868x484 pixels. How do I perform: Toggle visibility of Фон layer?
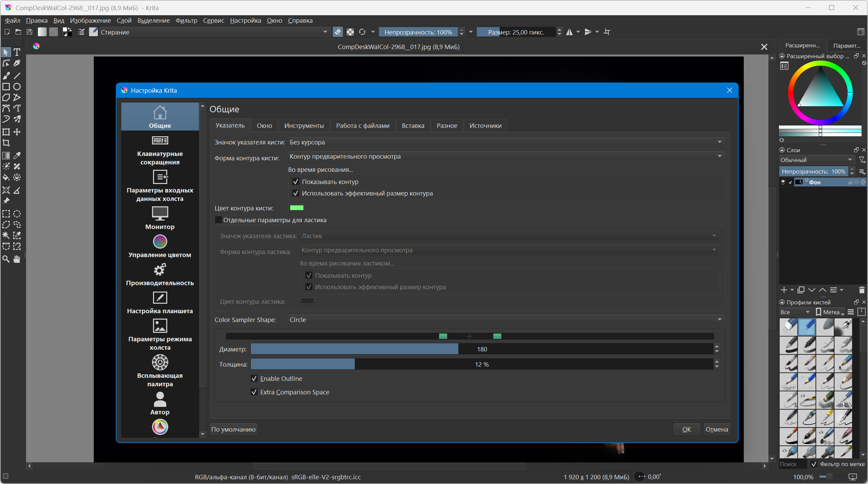point(783,182)
